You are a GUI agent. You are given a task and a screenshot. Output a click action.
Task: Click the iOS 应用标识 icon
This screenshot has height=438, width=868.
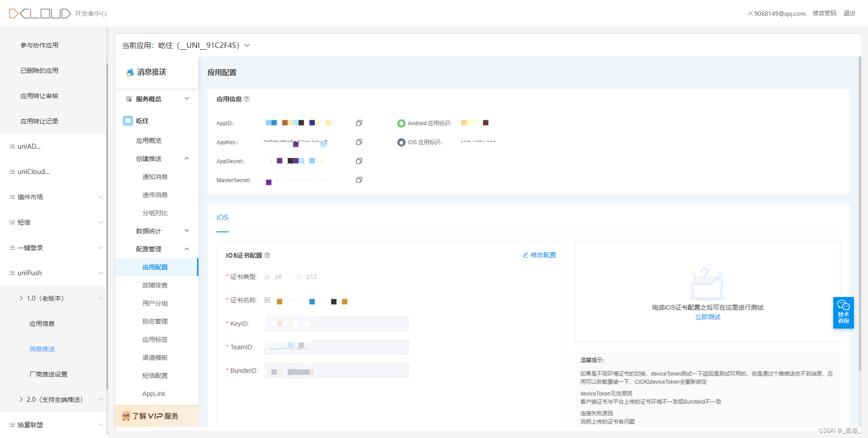401,142
